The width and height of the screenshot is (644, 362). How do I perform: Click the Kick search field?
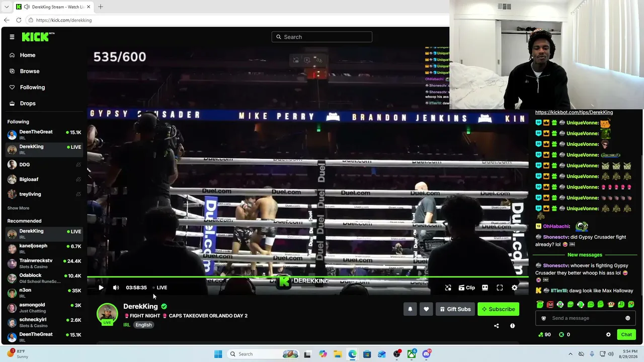(322, 37)
